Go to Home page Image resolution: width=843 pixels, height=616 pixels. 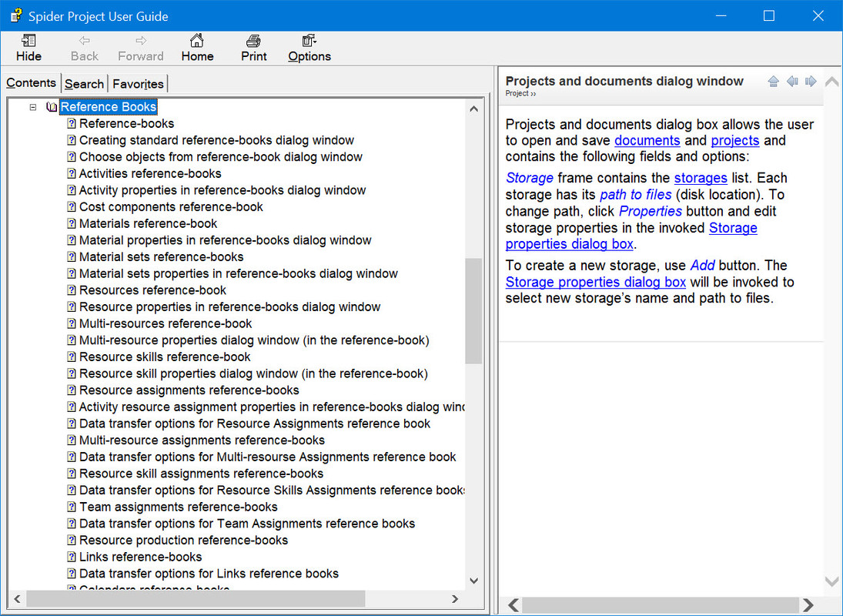[x=197, y=49]
